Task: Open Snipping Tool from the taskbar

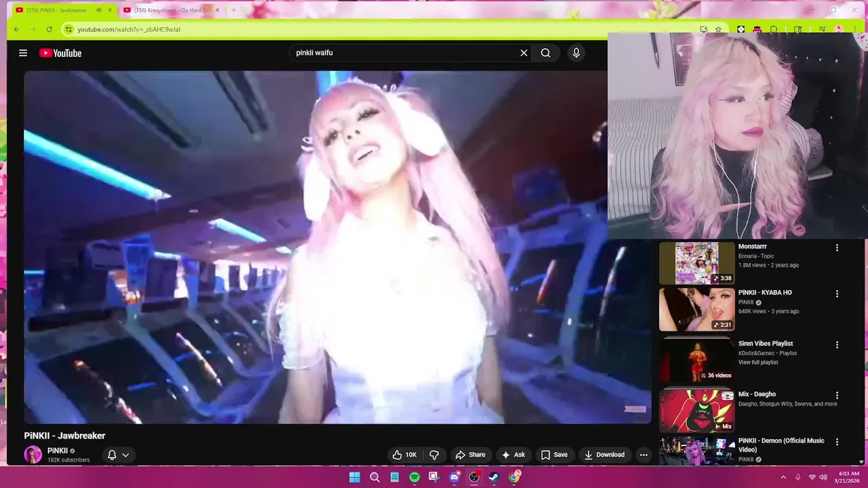Action: (x=434, y=477)
